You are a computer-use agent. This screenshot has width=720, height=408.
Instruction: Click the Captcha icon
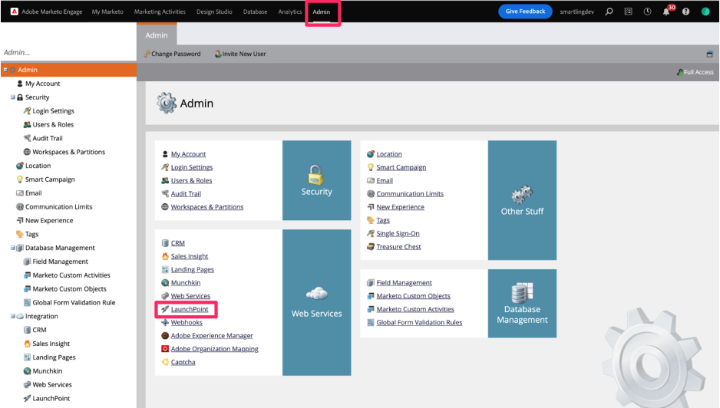click(165, 362)
